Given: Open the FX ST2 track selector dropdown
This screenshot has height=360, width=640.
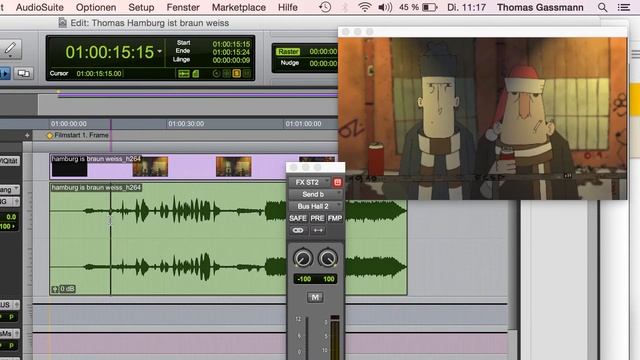Looking at the screenshot, I should [309, 182].
